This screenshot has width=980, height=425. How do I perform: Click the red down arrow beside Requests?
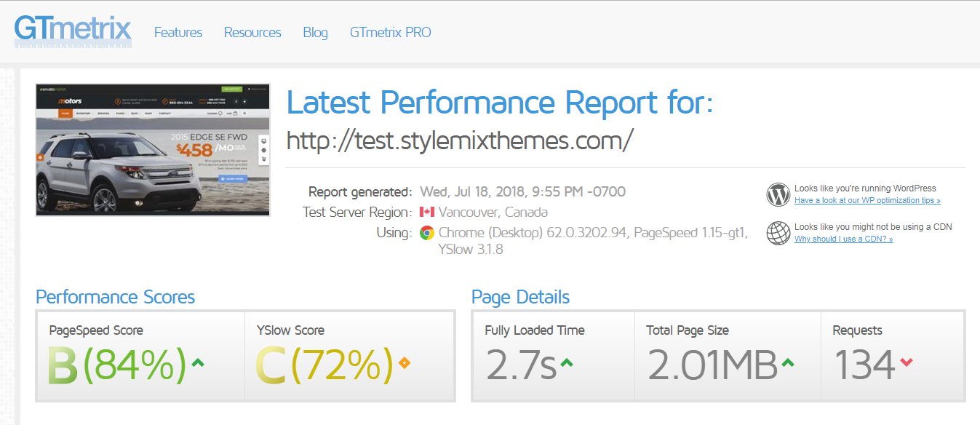point(906,362)
